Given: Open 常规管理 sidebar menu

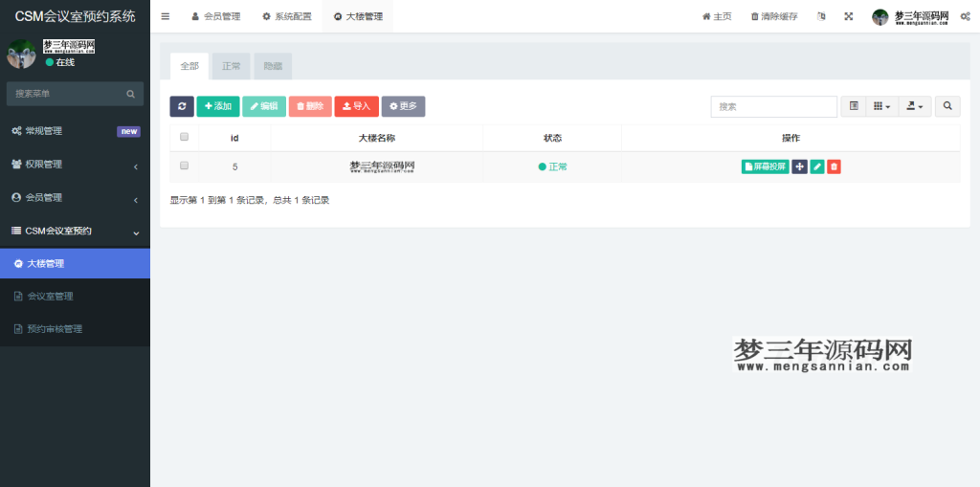Looking at the screenshot, I should (75, 131).
